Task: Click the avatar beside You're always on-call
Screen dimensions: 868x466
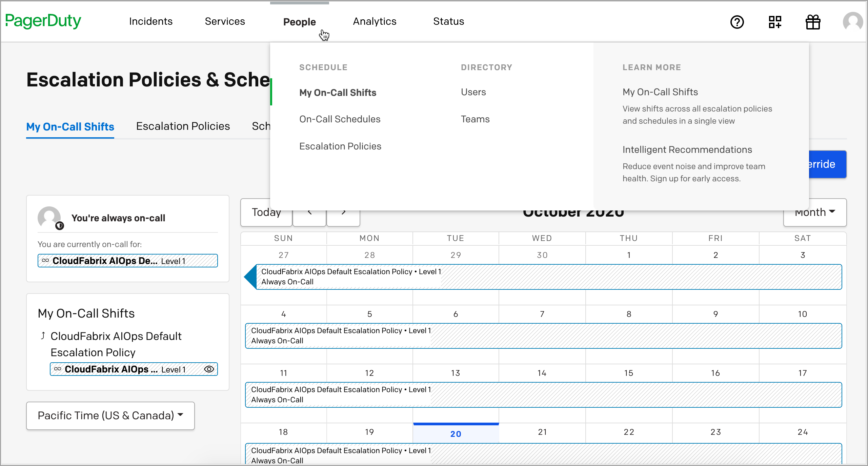Action: [x=49, y=218]
